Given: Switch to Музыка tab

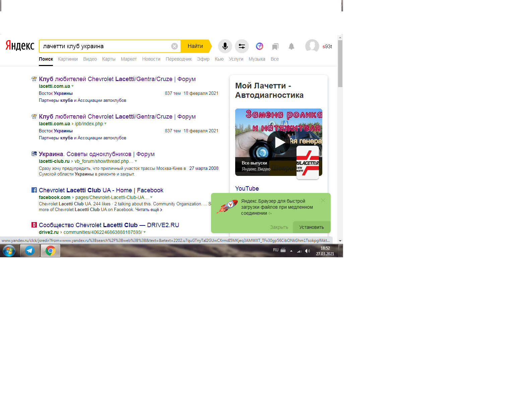Looking at the screenshot, I should point(257,59).
